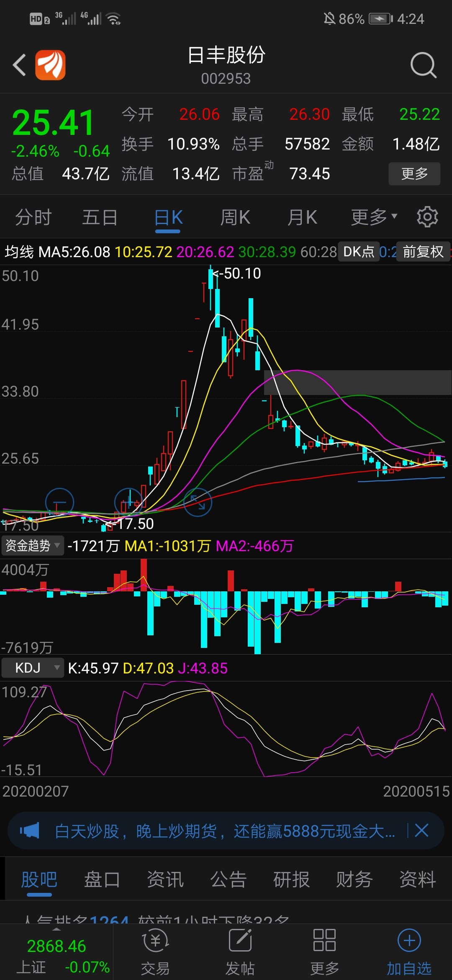Toggle the DK点 indicator
The width and height of the screenshot is (452, 980).
point(359,252)
